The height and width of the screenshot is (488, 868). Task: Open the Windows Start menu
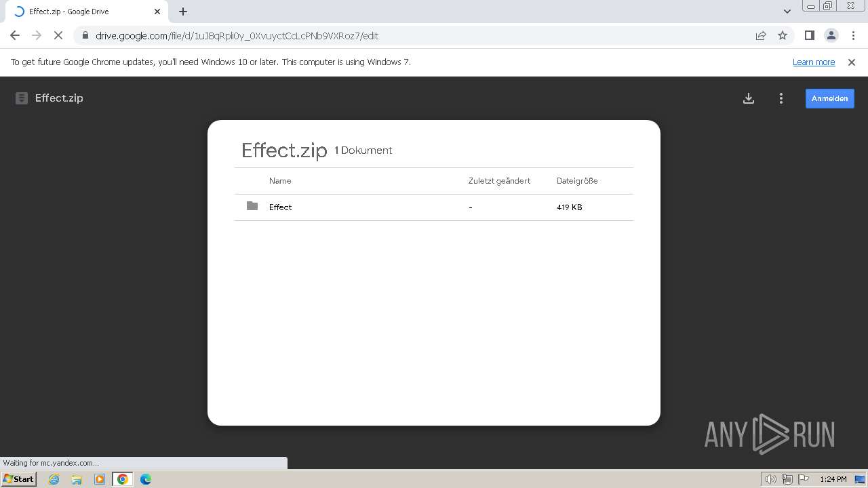coord(19,479)
